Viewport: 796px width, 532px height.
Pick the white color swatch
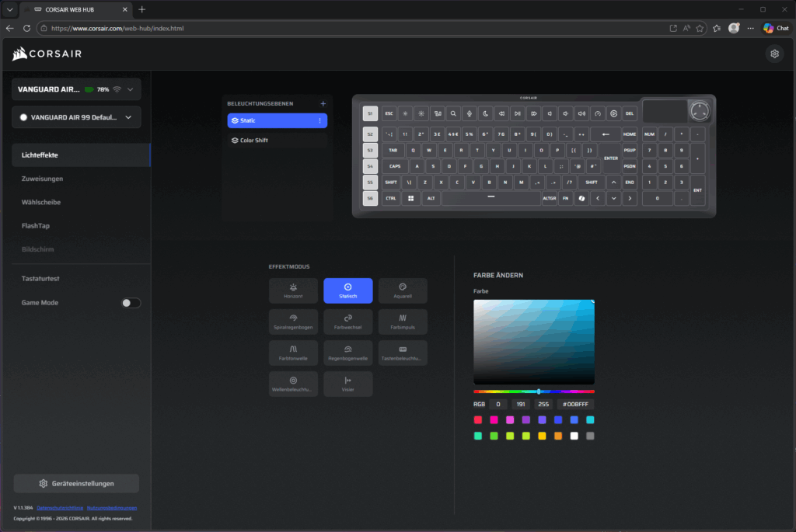pos(574,436)
